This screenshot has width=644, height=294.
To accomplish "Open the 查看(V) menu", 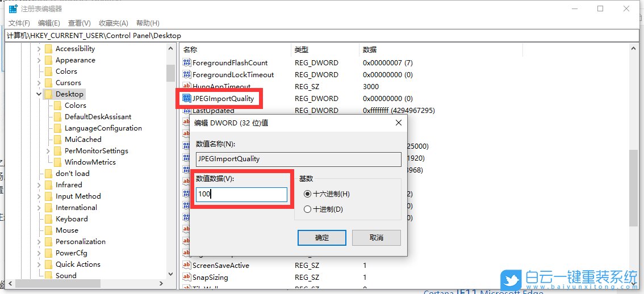I will coord(80,23).
